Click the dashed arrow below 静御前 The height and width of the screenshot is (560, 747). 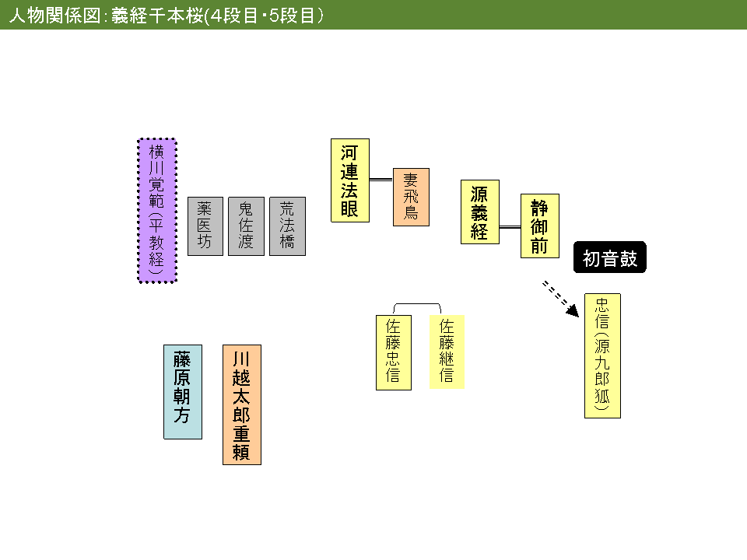click(561, 299)
